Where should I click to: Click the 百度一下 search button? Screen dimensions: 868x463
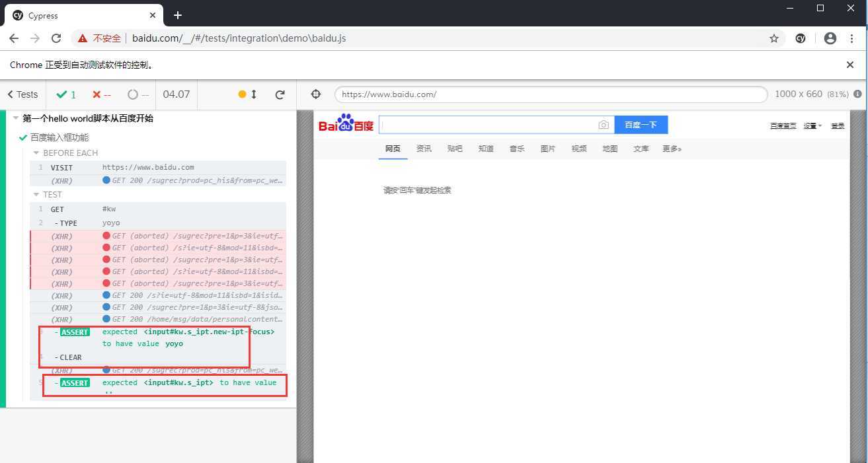click(x=641, y=125)
